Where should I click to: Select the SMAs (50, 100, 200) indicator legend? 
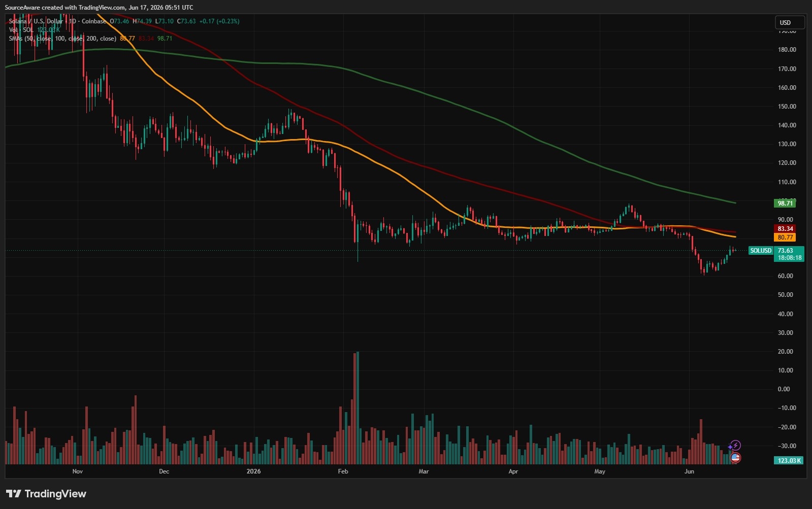pos(62,39)
